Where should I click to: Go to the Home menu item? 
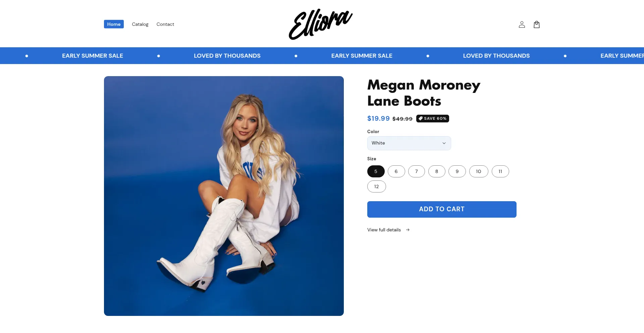coord(114,24)
